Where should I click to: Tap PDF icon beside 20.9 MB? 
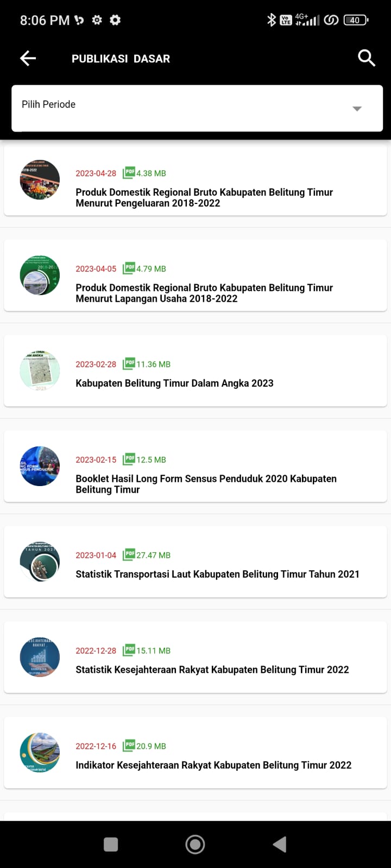click(x=129, y=746)
